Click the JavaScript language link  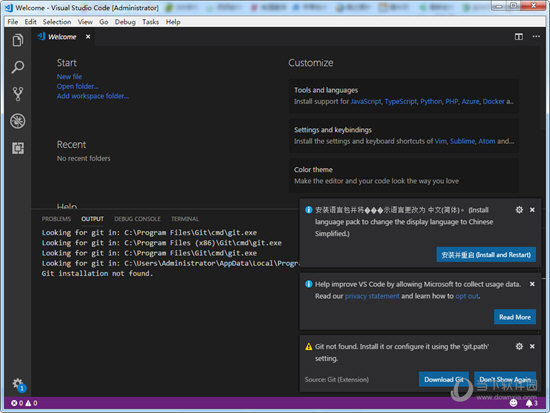366,101
